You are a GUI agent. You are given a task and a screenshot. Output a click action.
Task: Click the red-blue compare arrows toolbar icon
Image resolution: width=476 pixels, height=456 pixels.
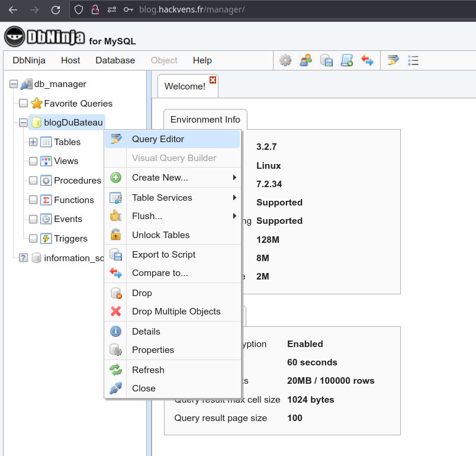pyautogui.click(x=367, y=60)
